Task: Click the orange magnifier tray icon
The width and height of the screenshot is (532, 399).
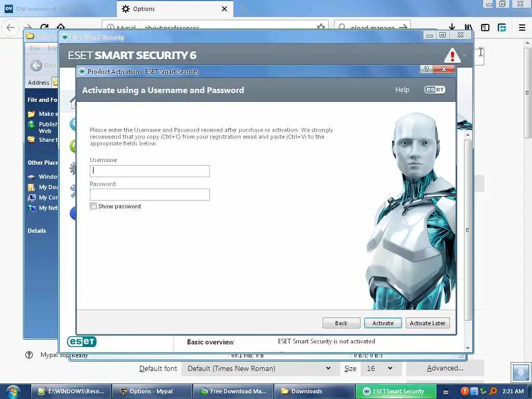Action: tap(494, 391)
